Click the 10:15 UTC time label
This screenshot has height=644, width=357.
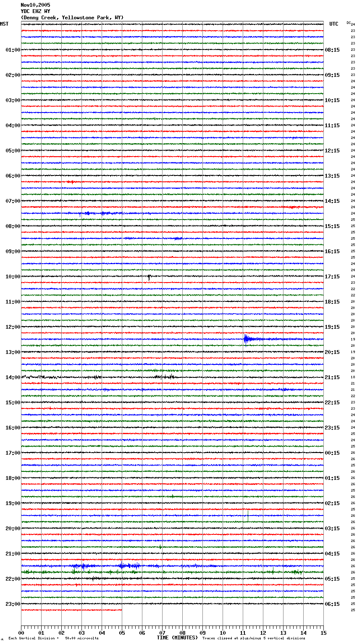(332, 100)
